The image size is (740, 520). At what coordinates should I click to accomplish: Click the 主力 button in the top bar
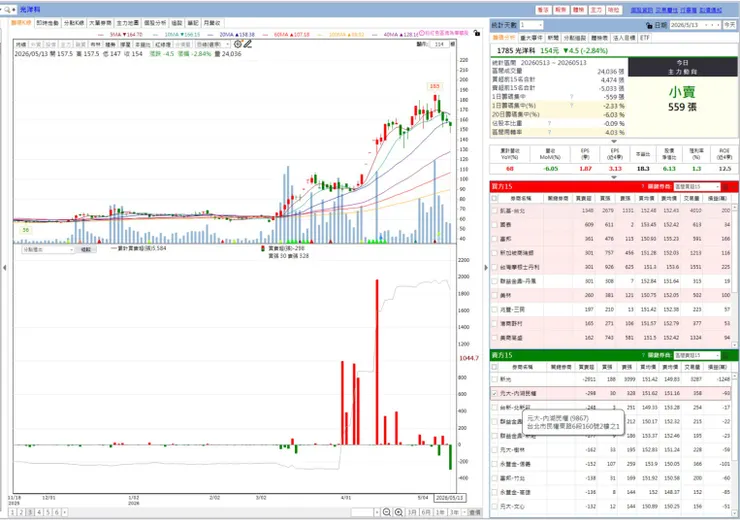click(596, 10)
